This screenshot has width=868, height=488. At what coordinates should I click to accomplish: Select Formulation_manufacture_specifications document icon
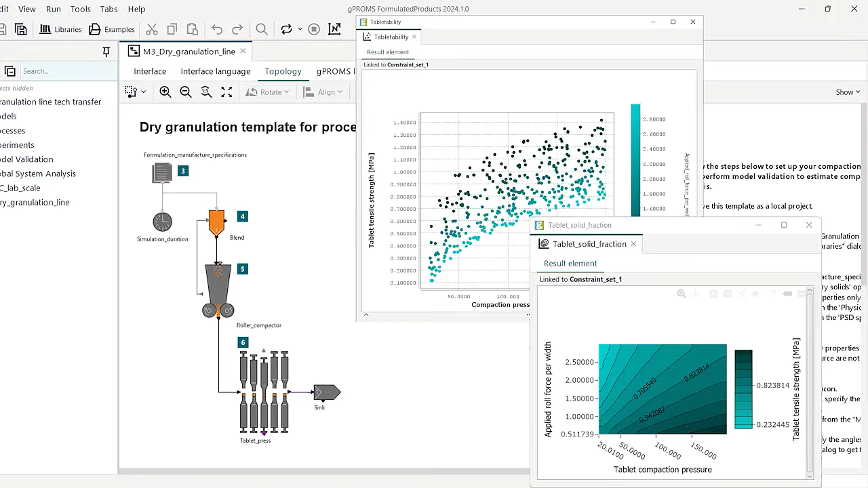pyautogui.click(x=162, y=174)
